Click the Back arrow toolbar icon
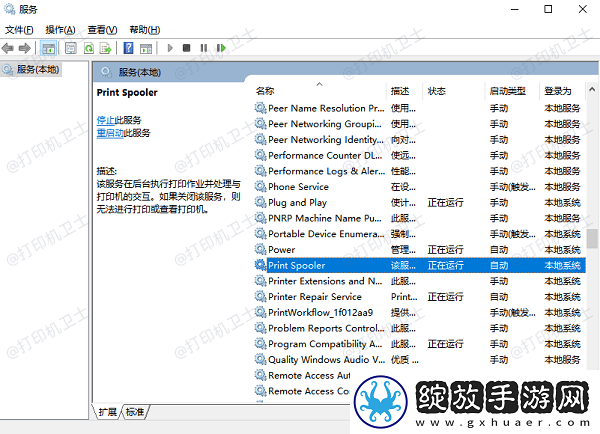This screenshot has width=600, height=434. click(8, 48)
